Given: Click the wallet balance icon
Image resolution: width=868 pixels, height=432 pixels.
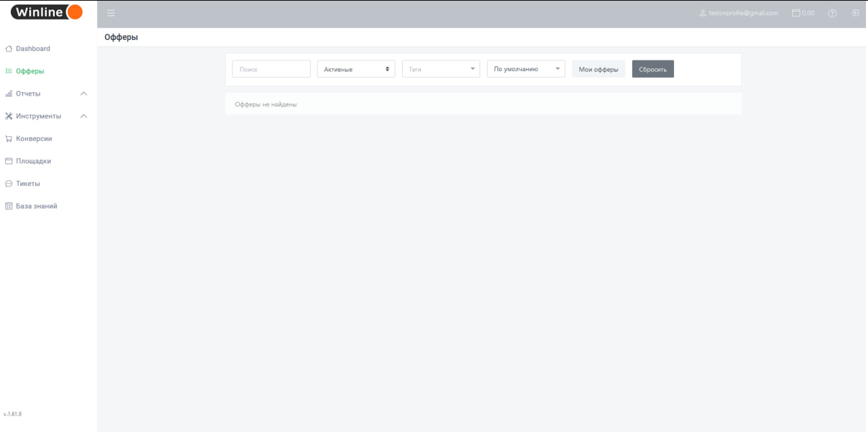Looking at the screenshot, I should tap(796, 13).
